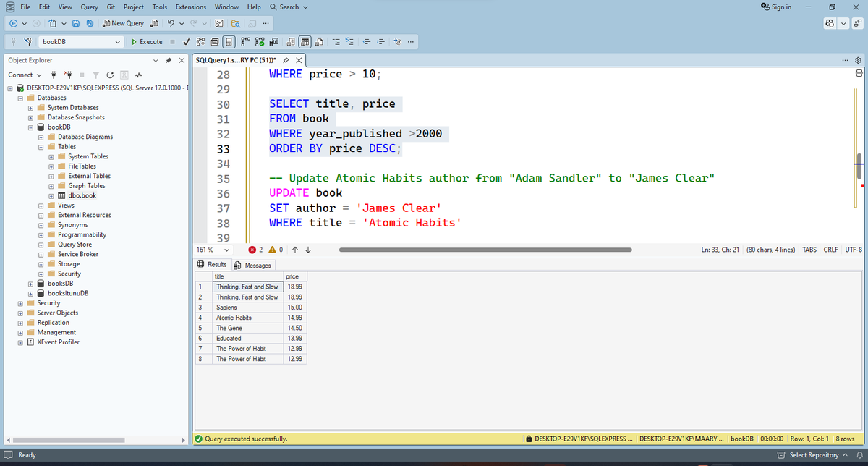Click the New Item file icon
The height and width of the screenshot is (466, 868).
tap(53, 23)
